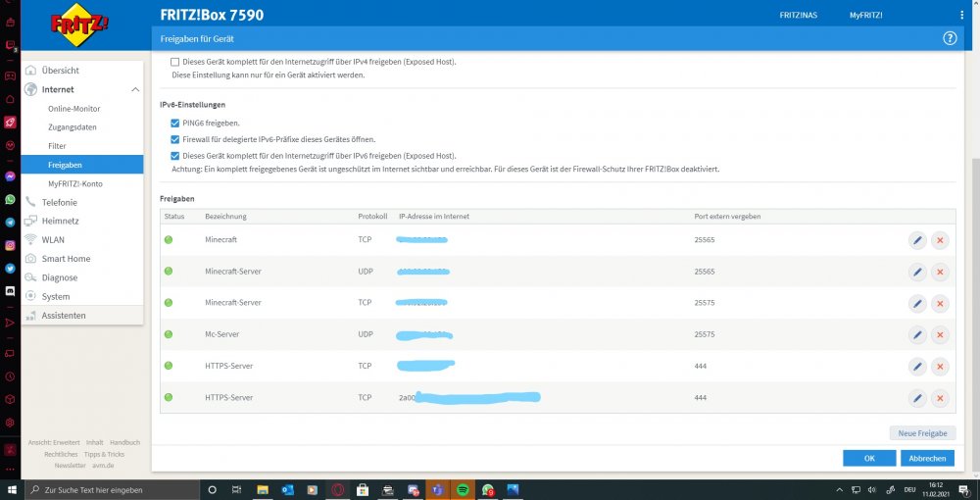The height and width of the screenshot is (500, 980).
Task: Delete the HTTPS-Server entry with 2a00 address
Action: tap(940, 398)
